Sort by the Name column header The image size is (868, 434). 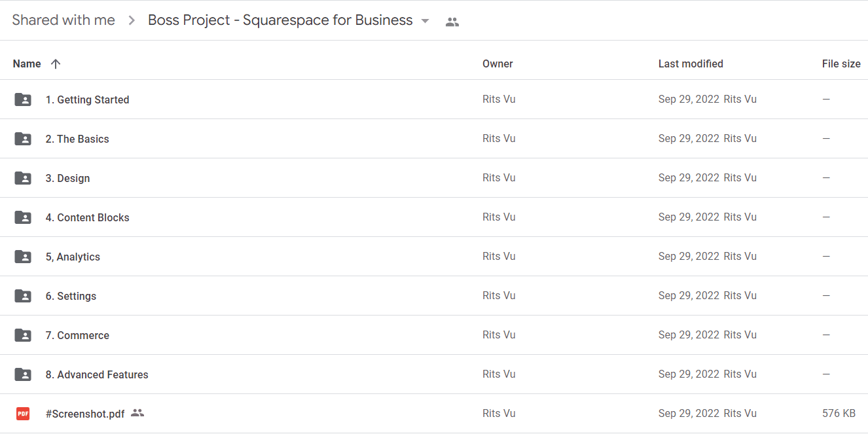click(x=27, y=63)
